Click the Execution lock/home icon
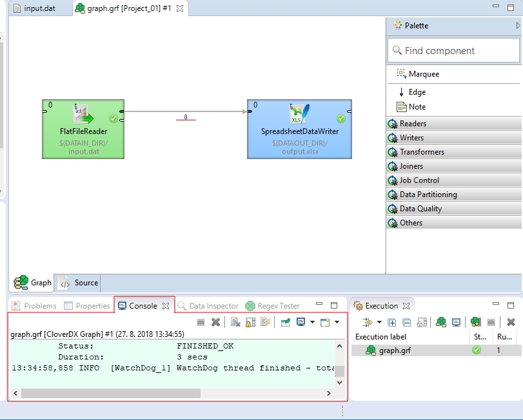The height and width of the screenshot is (420, 523). pyautogui.click(x=422, y=322)
